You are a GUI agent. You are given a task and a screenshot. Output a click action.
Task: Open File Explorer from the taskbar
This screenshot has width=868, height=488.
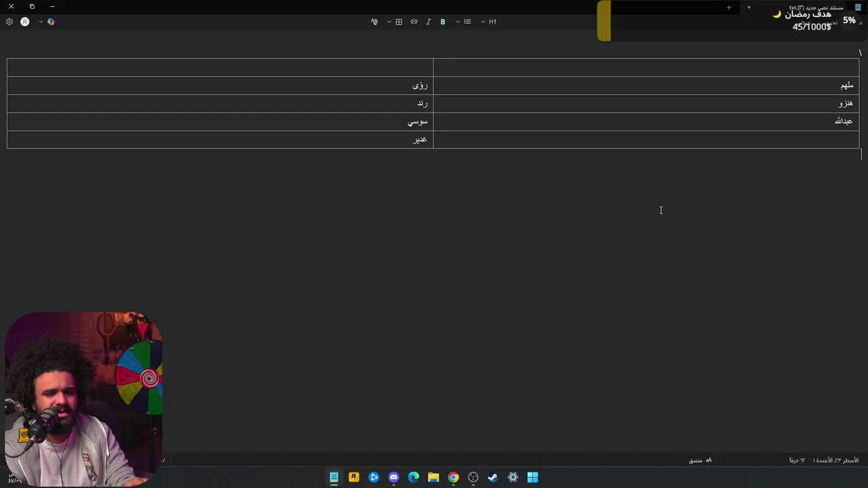pyautogui.click(x=433, y=477)
